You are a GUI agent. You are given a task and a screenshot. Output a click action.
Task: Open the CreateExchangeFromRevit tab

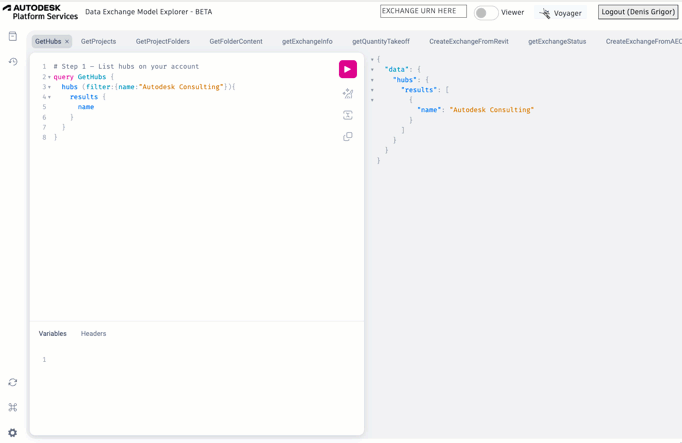pyautogui.click(x=469, y=41)
